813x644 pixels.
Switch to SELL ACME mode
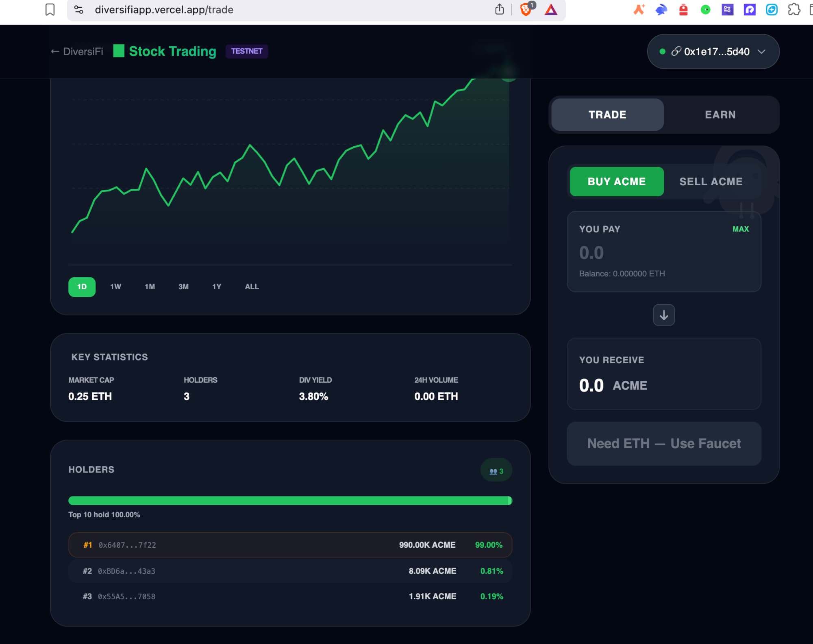[x=711, y=182]
